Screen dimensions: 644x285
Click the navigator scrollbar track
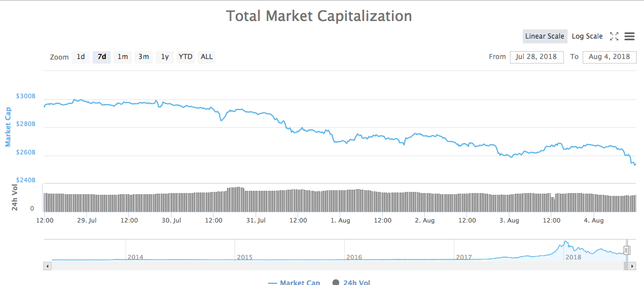pyautogui.click(x=341, y=265)
